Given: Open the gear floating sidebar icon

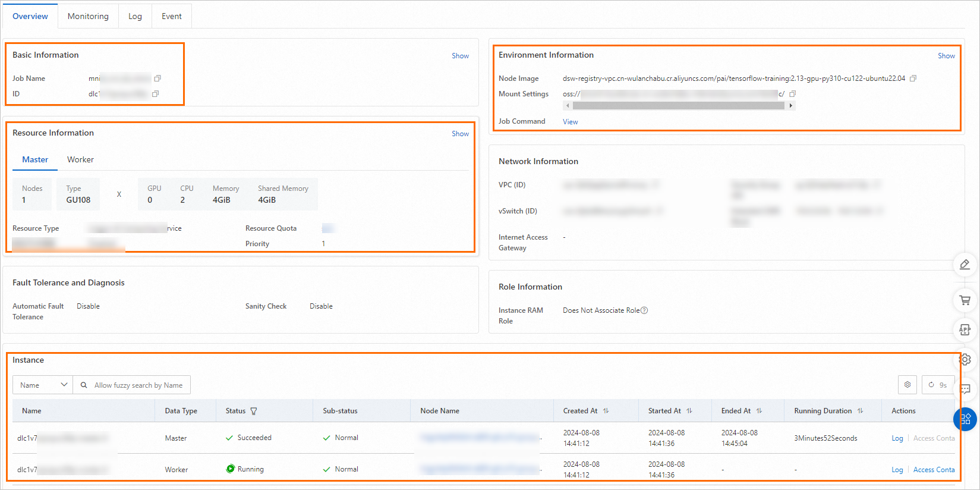Looking at the screenshot, I should (965, 360).
